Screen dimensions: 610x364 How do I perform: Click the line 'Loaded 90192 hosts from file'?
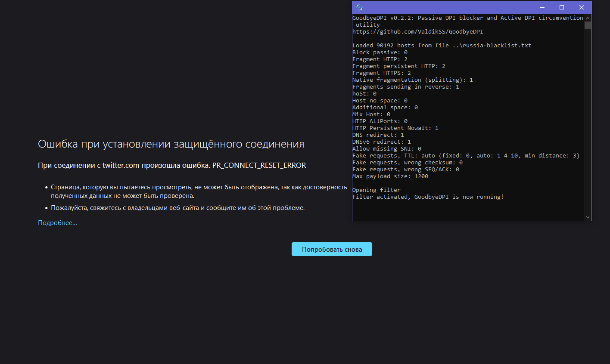442,46
